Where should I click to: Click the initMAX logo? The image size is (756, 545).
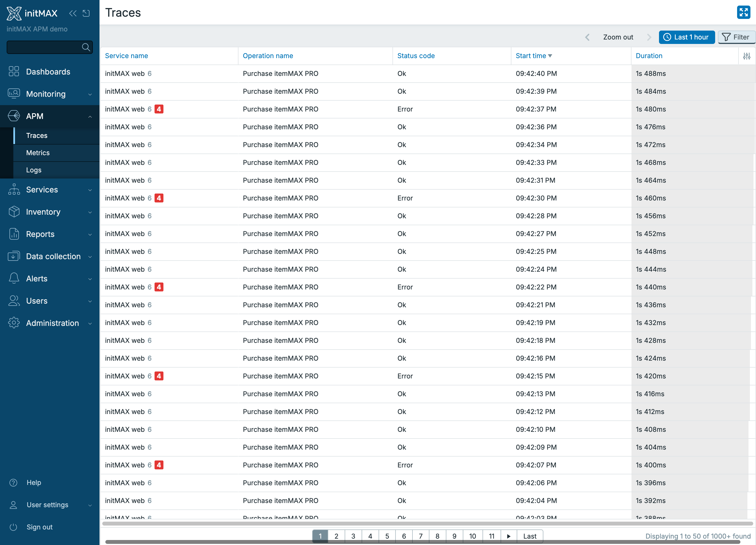tap(32, 13)
